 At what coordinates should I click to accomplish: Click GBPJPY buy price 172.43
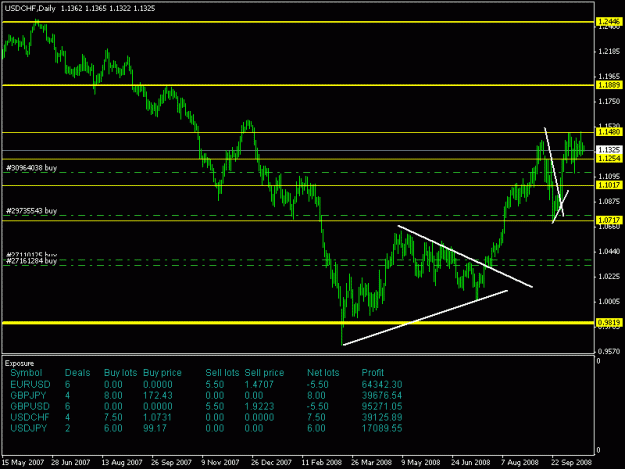pyautogui.click(x=157, y=396)
